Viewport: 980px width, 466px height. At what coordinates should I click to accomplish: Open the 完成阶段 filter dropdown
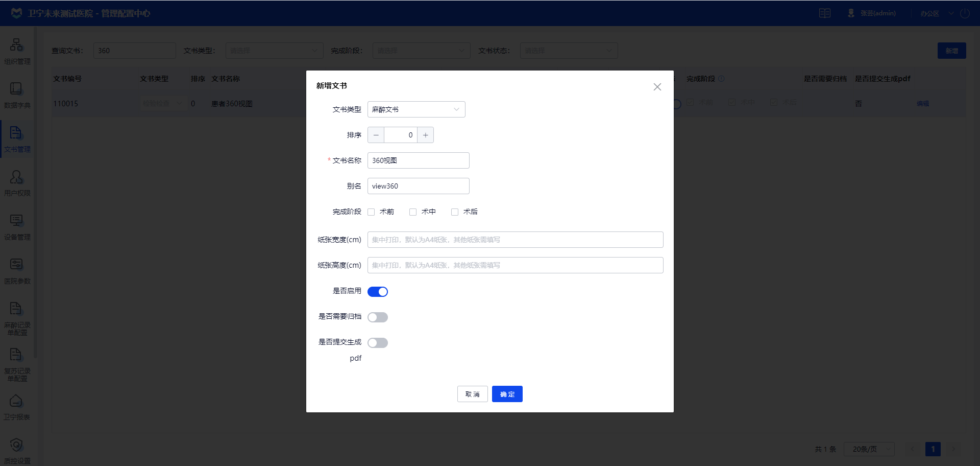click(422, 51)
